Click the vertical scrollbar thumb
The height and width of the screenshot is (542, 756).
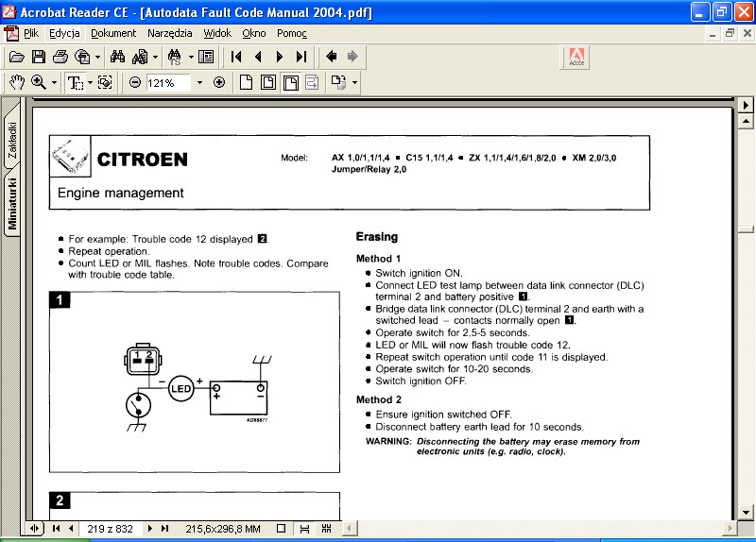(x=746, y=229)
